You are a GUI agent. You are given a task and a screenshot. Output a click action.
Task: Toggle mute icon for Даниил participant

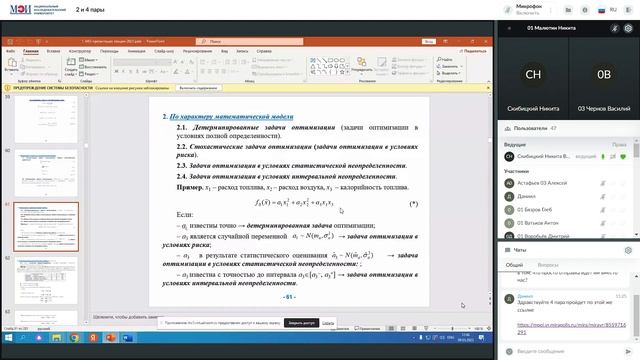click(x=603, y=197)
